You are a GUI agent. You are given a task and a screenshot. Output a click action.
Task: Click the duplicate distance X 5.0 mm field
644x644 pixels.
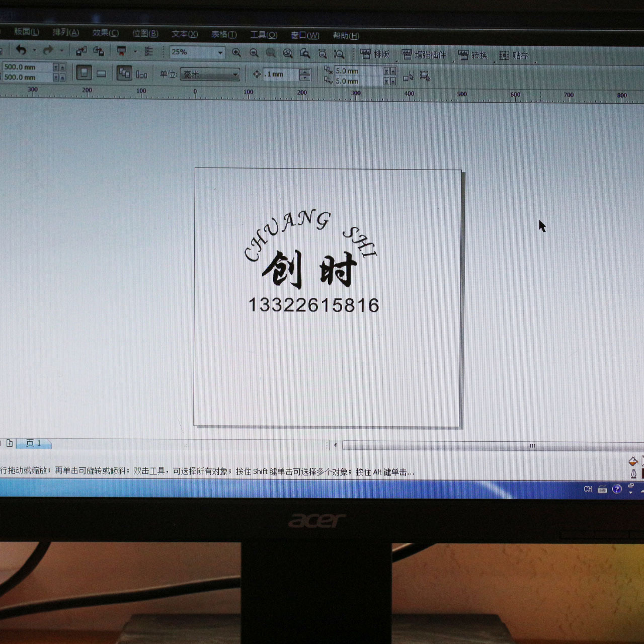point(359,71)
